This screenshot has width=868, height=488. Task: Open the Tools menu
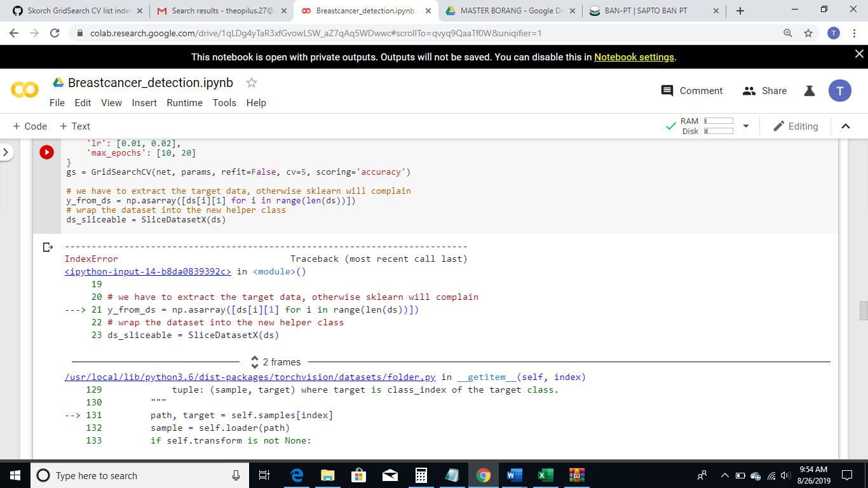point(224,103)
